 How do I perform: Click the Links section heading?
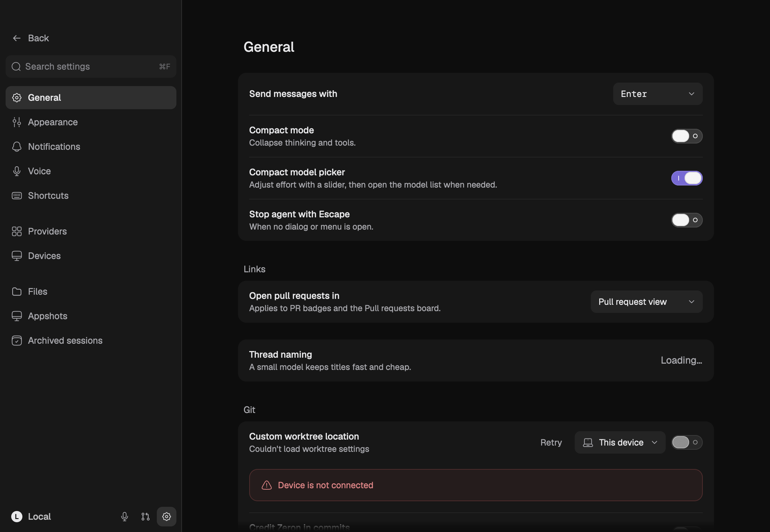coord(254,269)
